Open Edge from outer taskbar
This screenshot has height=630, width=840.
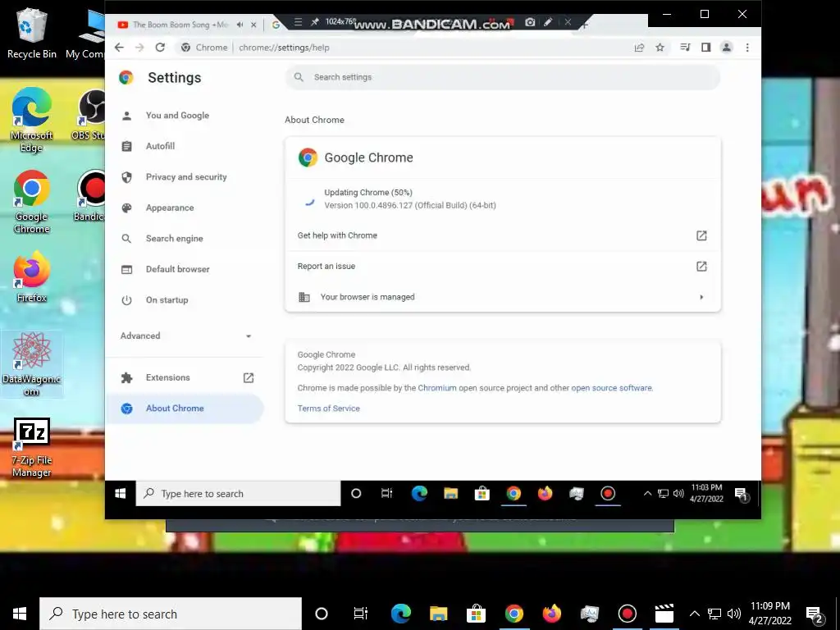tap(400, 614)
